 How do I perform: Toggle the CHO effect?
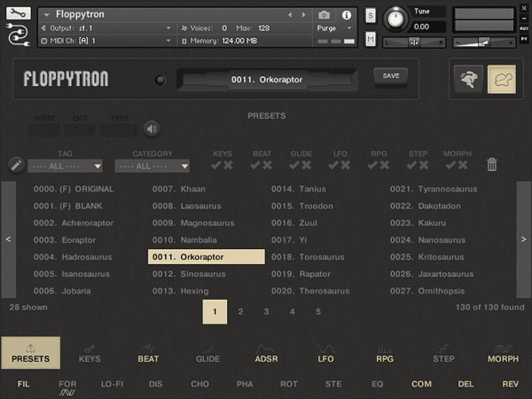199,384
